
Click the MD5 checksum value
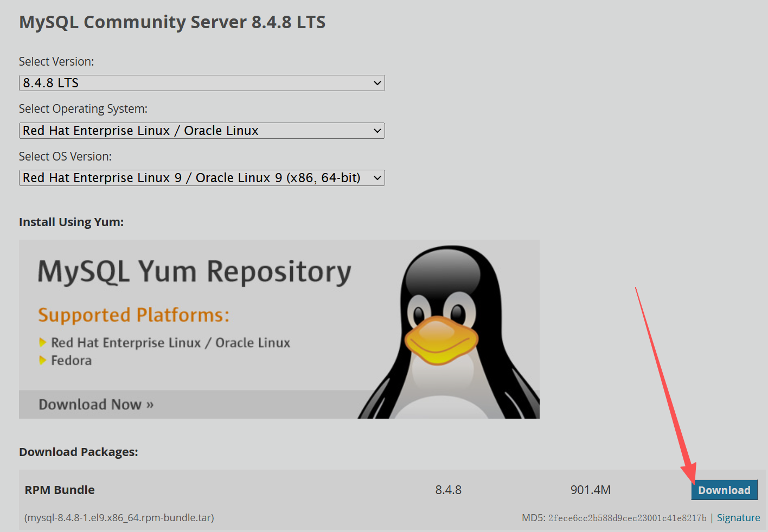point(627,518)
